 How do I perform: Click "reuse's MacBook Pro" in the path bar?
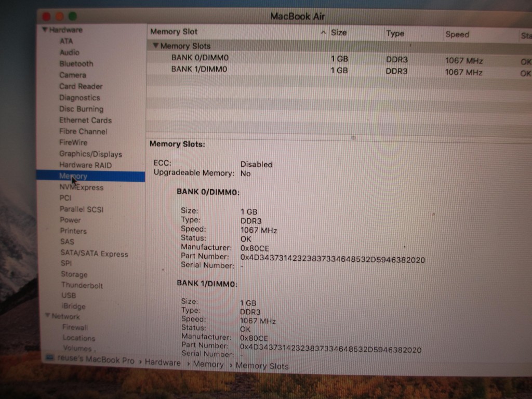96,360
